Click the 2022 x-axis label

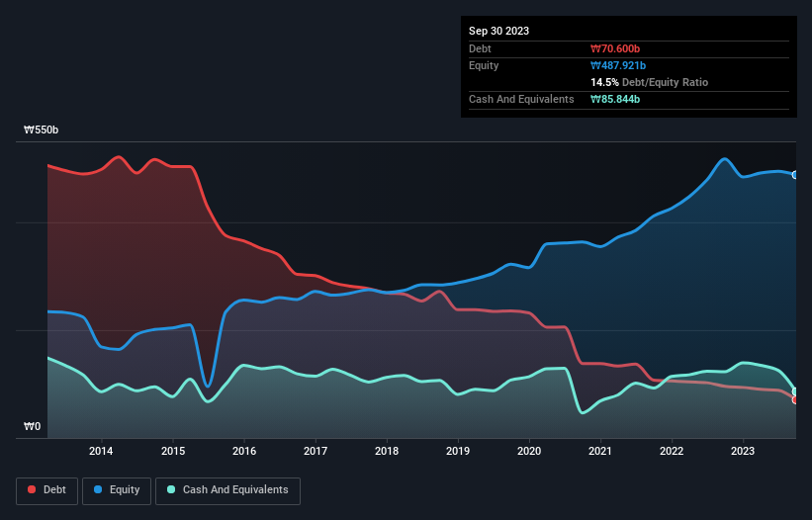point(672,451)
